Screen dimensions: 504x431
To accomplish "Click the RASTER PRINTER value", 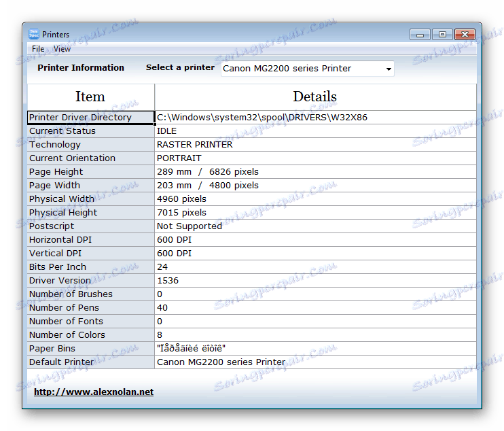I will [x=315, y=145].
